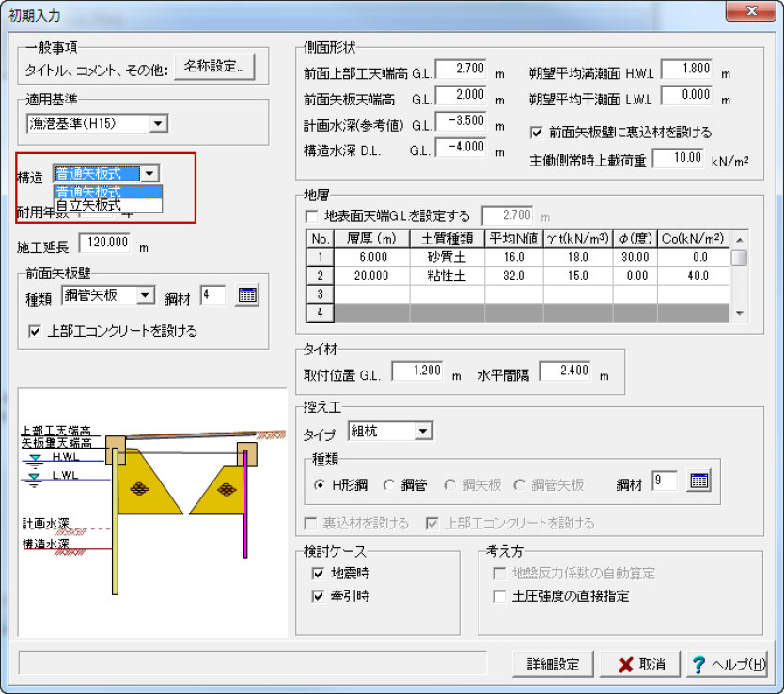Select 鋼管 radio button
This screenshot has height=694, width=784.
pos(389,485)
